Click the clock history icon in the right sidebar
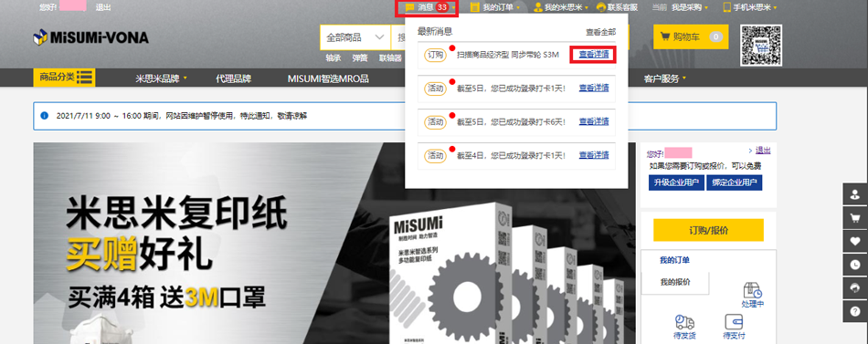 [855, 265]
